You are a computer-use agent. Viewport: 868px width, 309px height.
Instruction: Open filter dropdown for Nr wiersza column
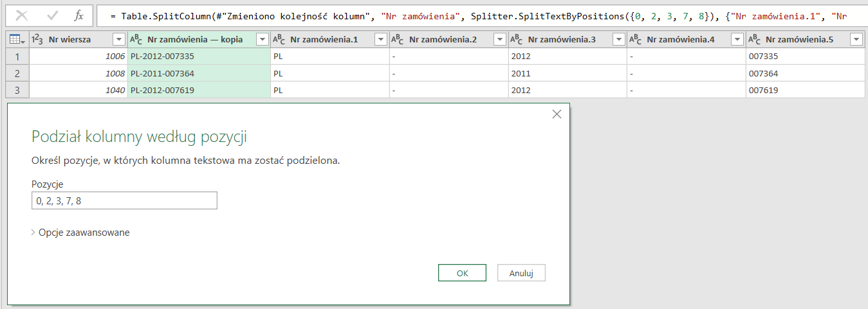[x=118, y=40]
